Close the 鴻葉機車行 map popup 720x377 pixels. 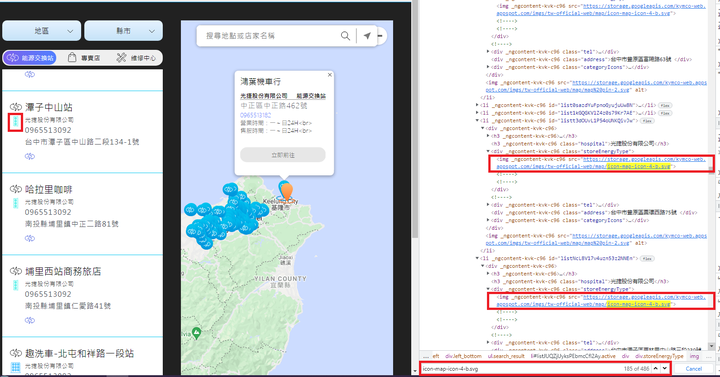pyautogui.click(x=330, y=74)
